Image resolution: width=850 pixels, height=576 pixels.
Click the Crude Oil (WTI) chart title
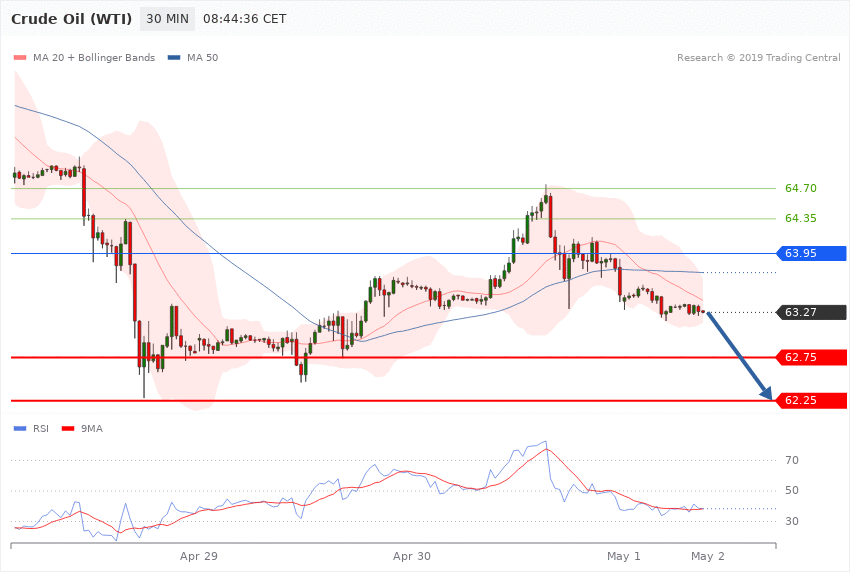click(72, 19)
